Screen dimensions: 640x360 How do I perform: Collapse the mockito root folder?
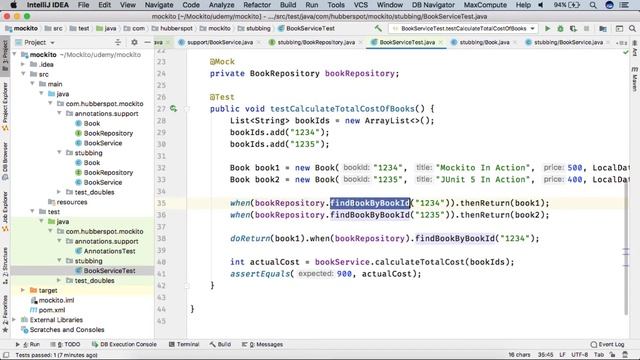[x=15, y=54]
